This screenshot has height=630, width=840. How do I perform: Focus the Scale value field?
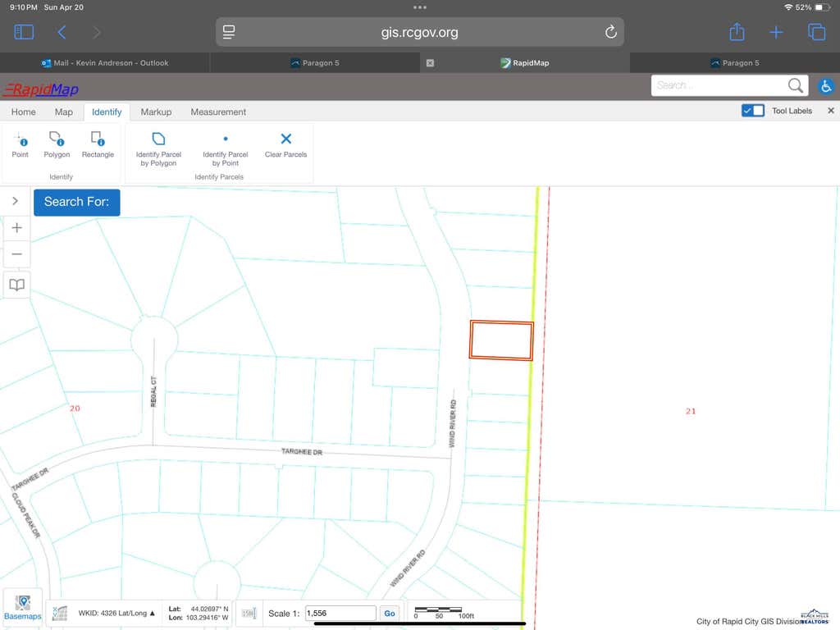click(340, 614)
